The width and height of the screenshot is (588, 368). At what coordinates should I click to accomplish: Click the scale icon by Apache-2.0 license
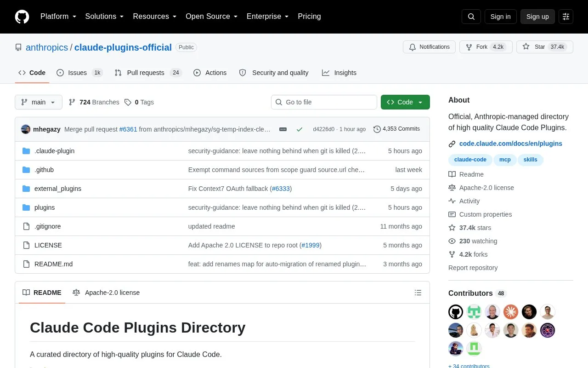pos(452,188)
